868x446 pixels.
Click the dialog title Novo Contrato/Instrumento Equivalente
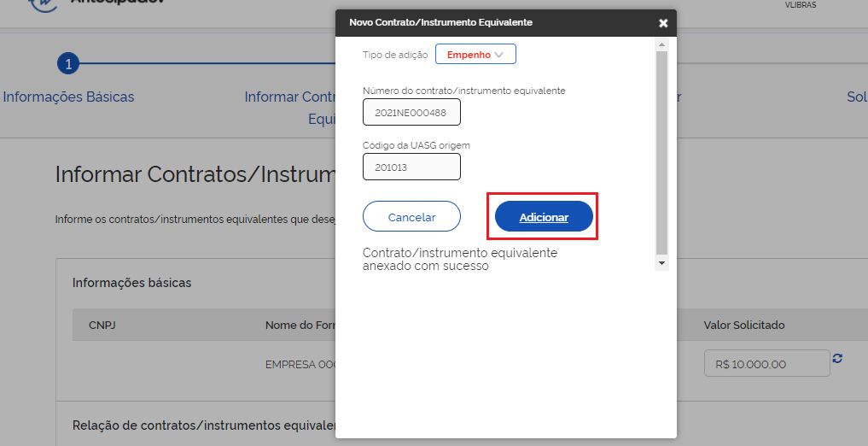[x=440, y=23]
